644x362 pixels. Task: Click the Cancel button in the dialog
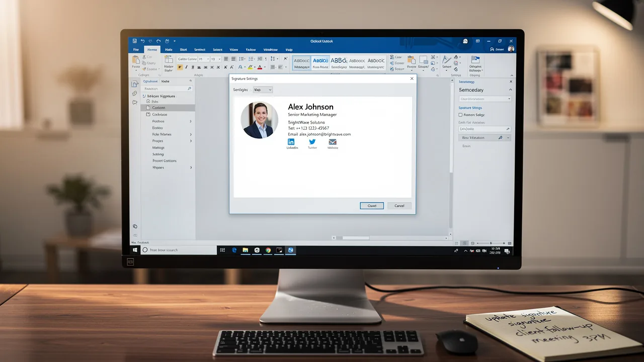tap(399, 206)
